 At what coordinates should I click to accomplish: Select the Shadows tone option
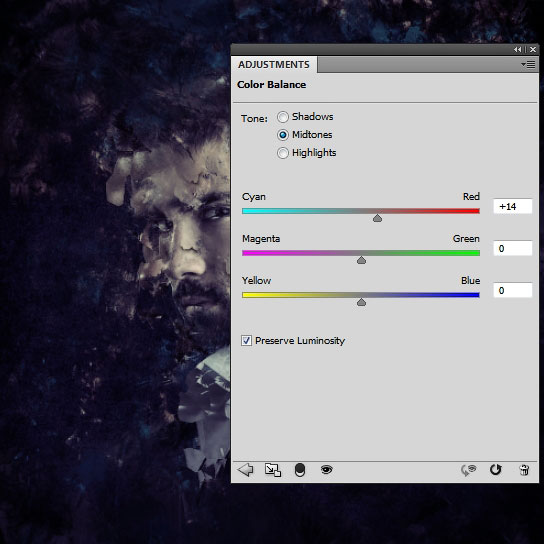coord(283,117)
